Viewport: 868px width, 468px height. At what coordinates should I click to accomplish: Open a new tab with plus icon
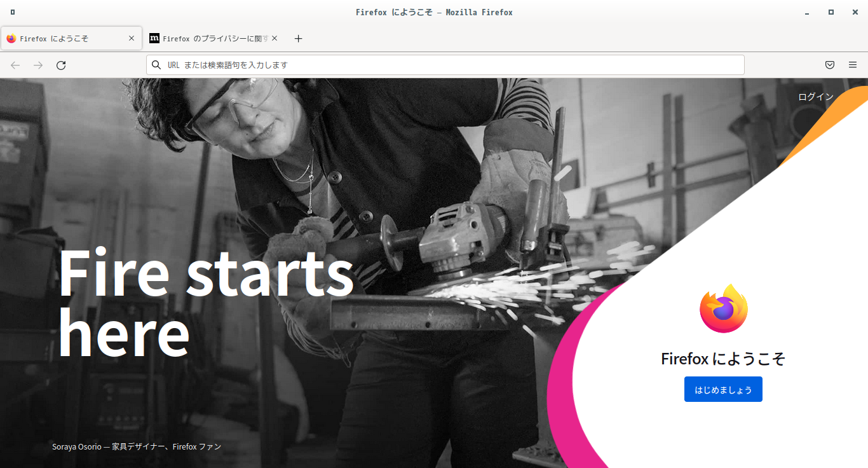click(x=299, y=39)
